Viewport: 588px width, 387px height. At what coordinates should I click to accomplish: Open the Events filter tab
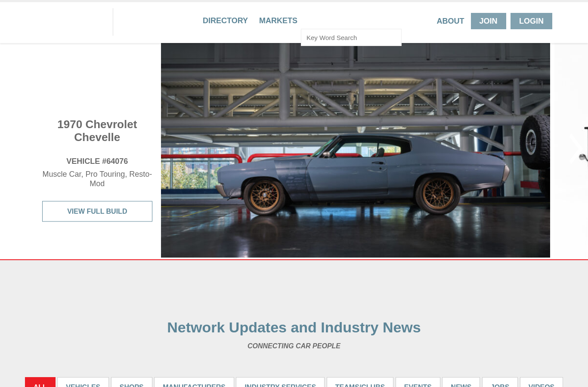[x=418, y=382]
